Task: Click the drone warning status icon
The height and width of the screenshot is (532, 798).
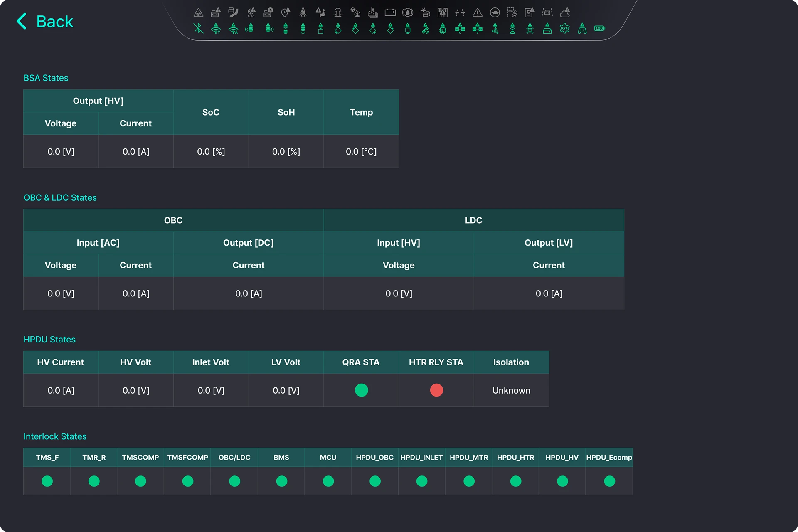Action: (530, 28)
